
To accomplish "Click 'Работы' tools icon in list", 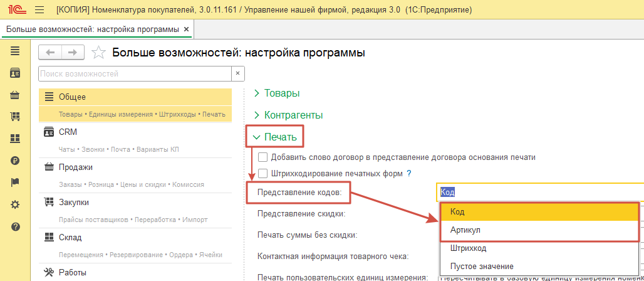I will [x=49, y=272].
